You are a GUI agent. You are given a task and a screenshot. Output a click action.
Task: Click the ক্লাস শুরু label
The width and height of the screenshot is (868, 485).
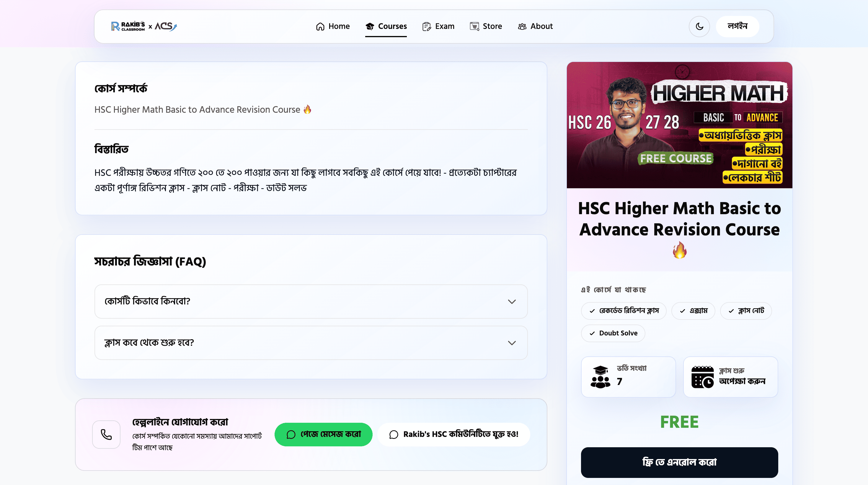click(732, 371)
